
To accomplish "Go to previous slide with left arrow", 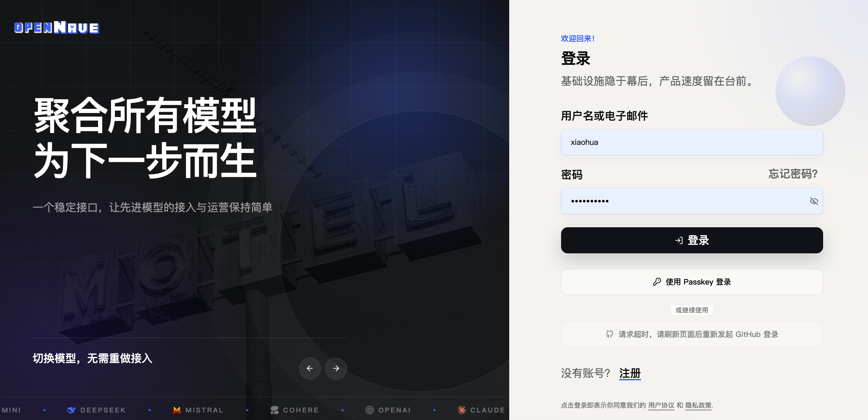I will pos(309,368).
